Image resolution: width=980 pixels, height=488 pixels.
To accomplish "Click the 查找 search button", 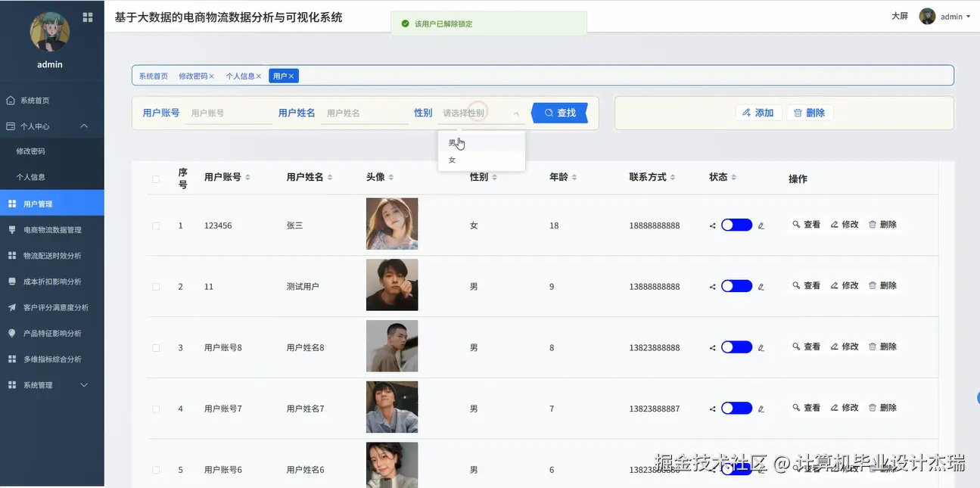I will click(560, 113).
